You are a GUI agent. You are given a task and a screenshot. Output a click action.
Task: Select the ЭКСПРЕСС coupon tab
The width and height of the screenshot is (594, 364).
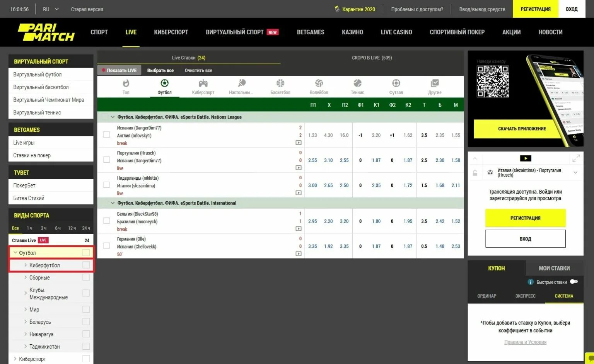coord(525,296)
